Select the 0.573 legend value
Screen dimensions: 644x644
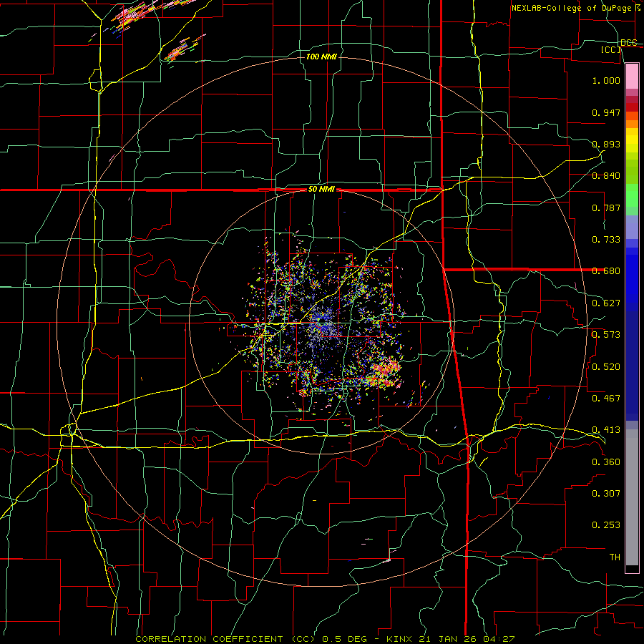coord(606,335)
